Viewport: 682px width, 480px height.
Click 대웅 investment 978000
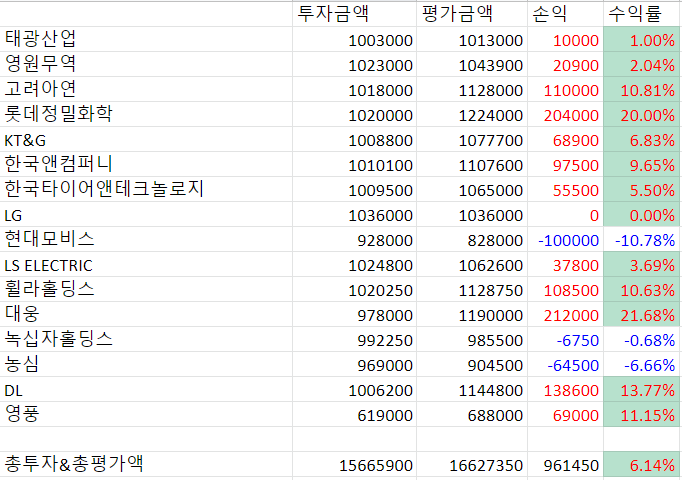point(354,314)
